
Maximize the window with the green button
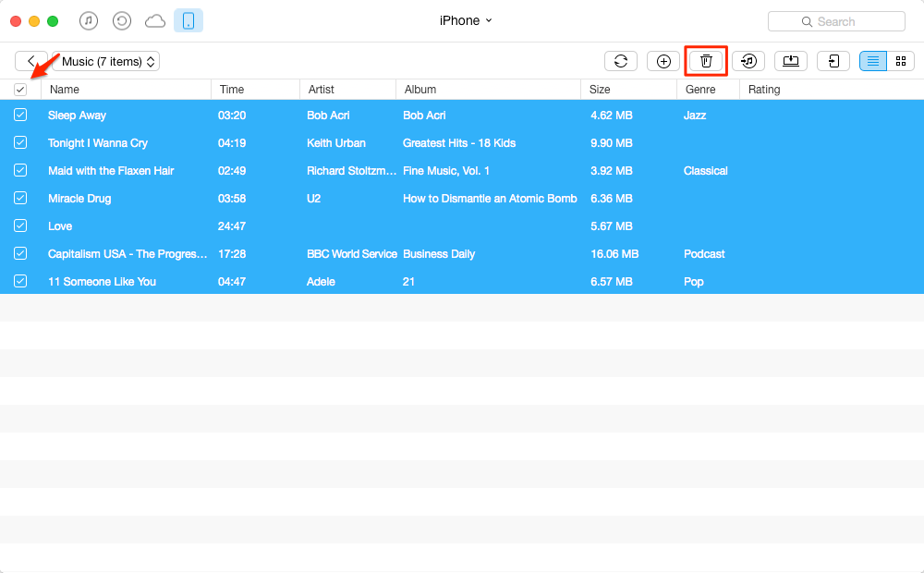pos(53,21)
